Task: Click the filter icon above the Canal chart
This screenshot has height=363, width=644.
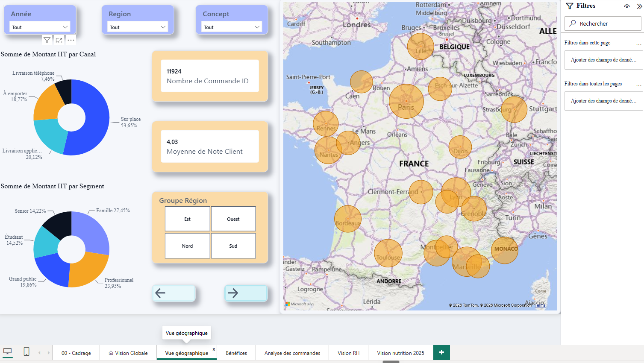Action: point(47,40)
